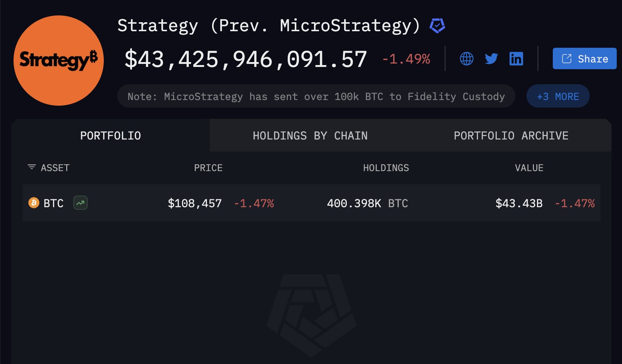Sort by the VALUE column header
Screen dimensions: 622x364
coord(529,168)
